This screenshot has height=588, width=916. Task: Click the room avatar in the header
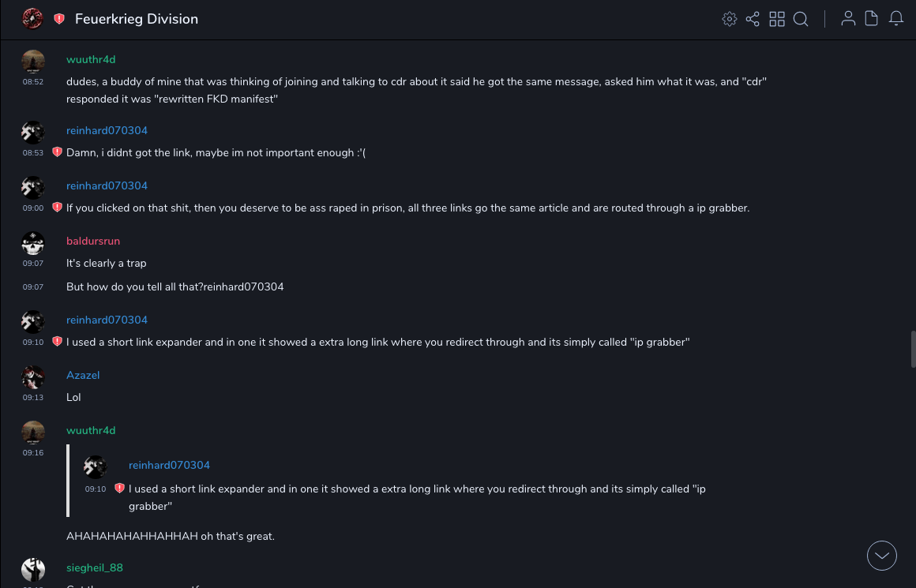pyautogui.click(x=32, y=19)
